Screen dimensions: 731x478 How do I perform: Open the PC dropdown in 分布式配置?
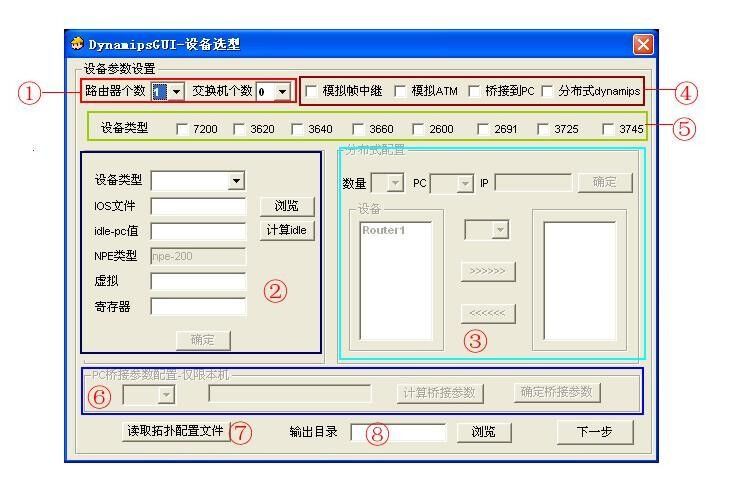[465, 184]
